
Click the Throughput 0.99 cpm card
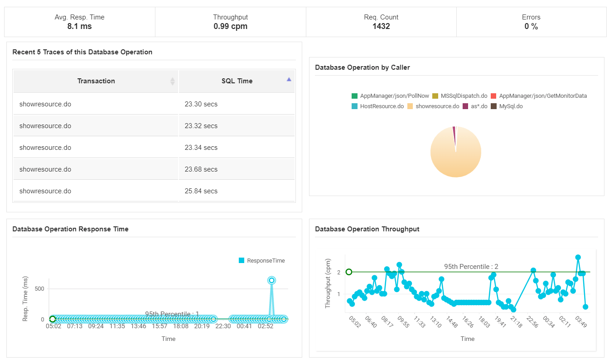pyautogui.click(x=230, y=22)
